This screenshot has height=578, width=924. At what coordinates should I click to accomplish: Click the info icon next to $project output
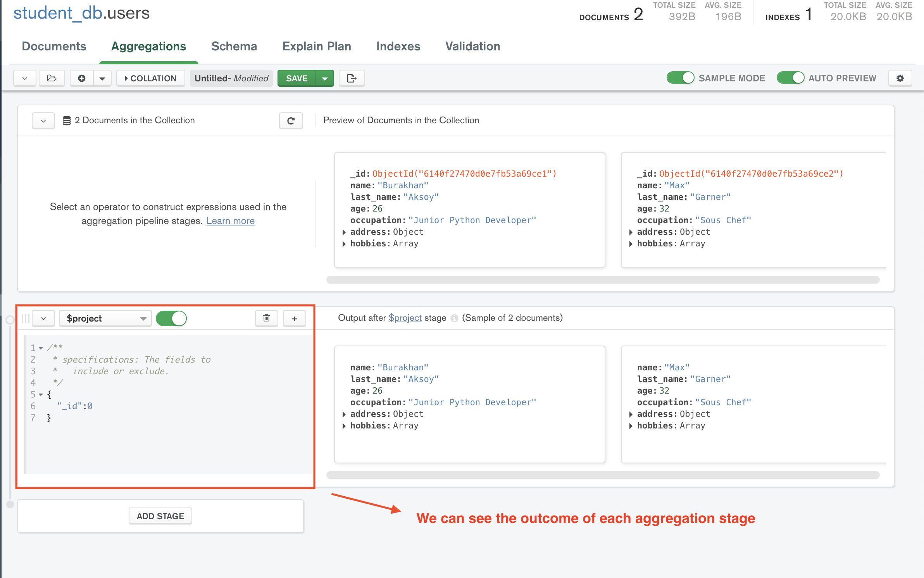tap(454, 318)
